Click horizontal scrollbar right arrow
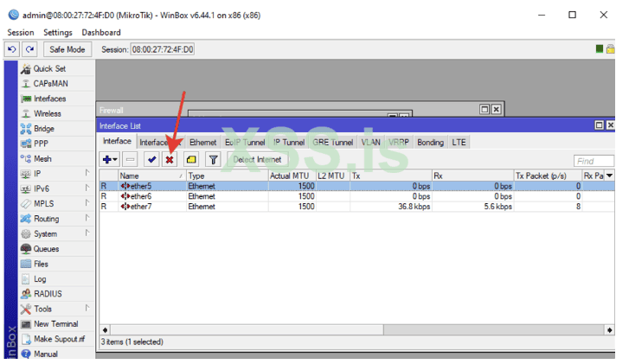The width and height of the screenshot is (629, 364). (x=609, y=330)
